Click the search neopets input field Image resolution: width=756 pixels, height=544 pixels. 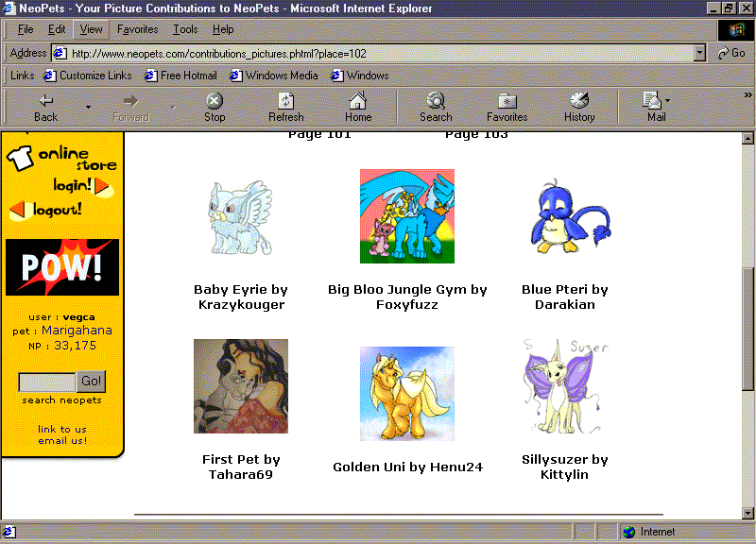click(x=47, y=382)
